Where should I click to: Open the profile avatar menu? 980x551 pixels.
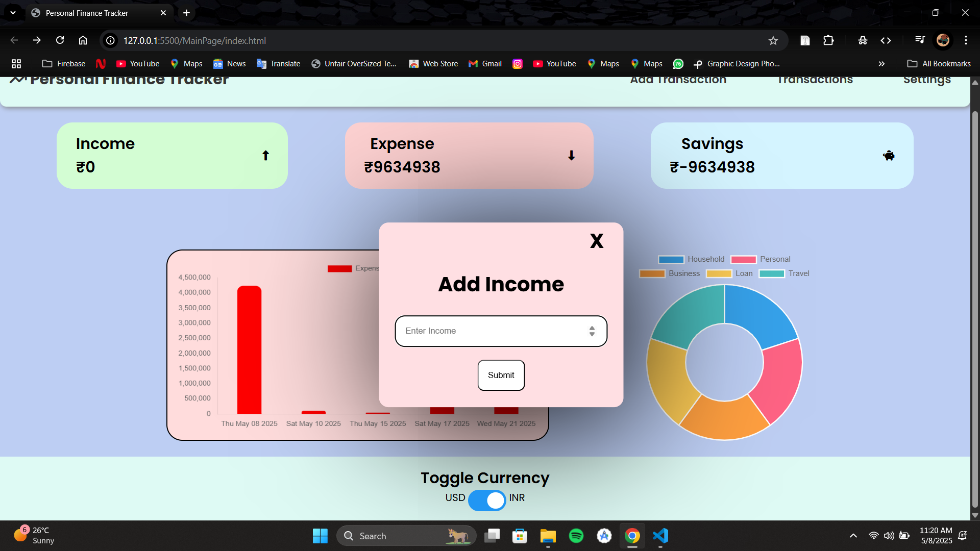click(x=943, y=40)
